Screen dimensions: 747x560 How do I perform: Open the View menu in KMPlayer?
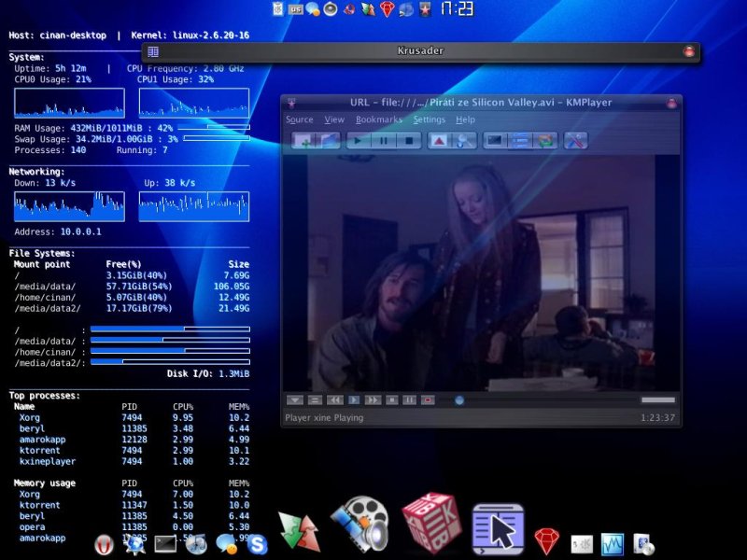334,119
